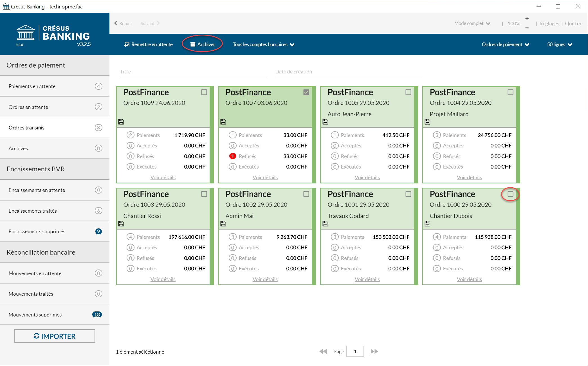Screen dimensions: 588x366
Task: Click Voir détails for Ordre 1009
Action: point(163,178)
